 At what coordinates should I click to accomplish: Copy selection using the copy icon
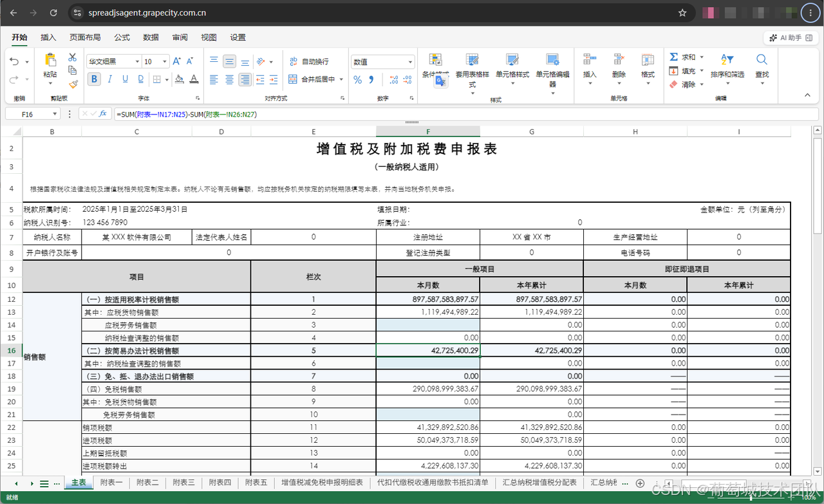tap(73, 70)
